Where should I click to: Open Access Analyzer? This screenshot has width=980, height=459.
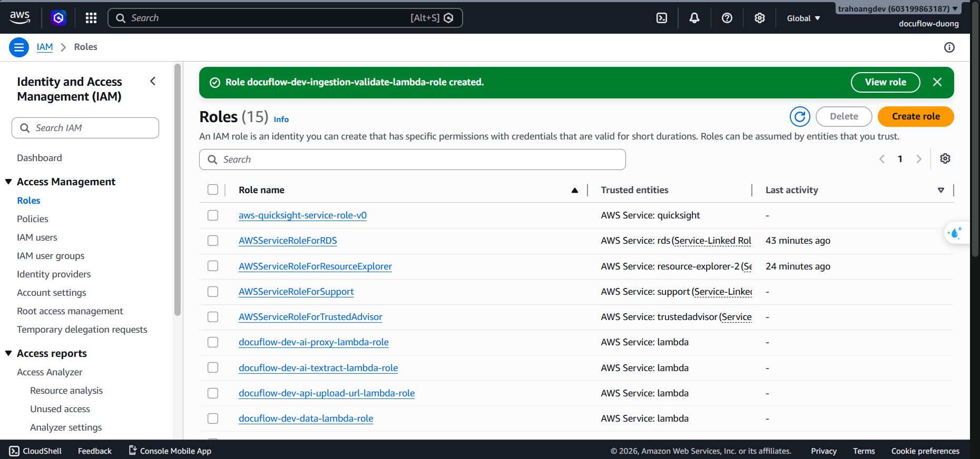point(50,372)
